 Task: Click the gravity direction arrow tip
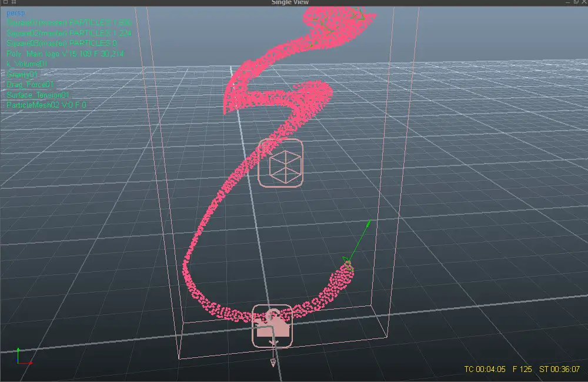coord(273,363)
